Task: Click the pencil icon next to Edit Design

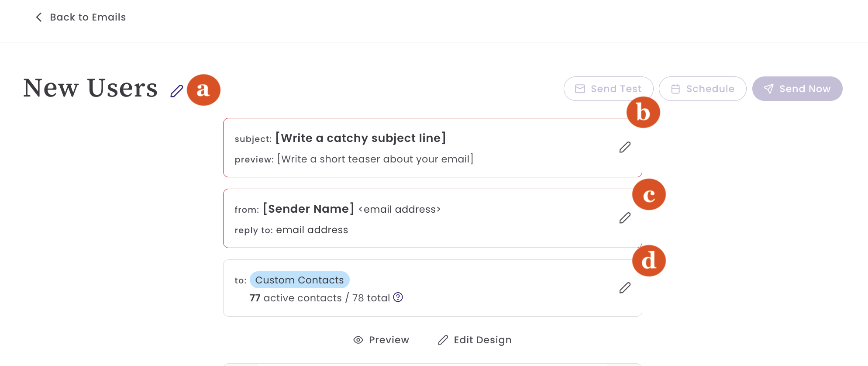Action: [x=443, y=340]
